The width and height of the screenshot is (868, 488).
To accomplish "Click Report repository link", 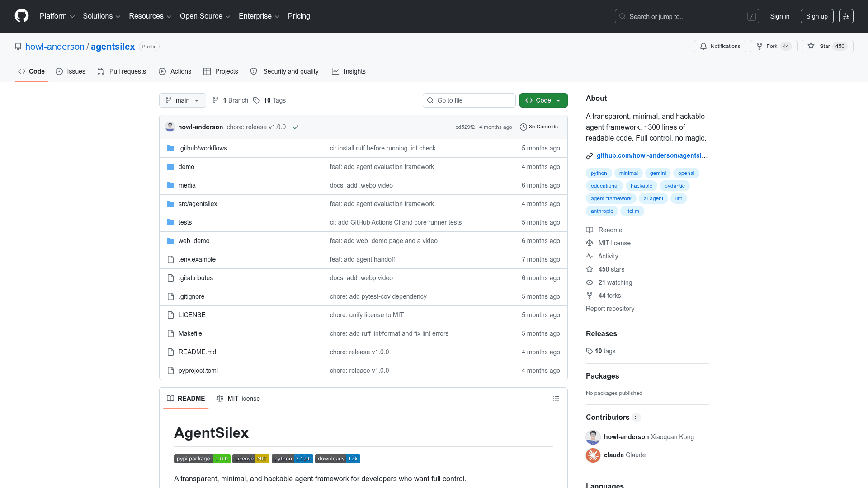I will click(610, 309).
